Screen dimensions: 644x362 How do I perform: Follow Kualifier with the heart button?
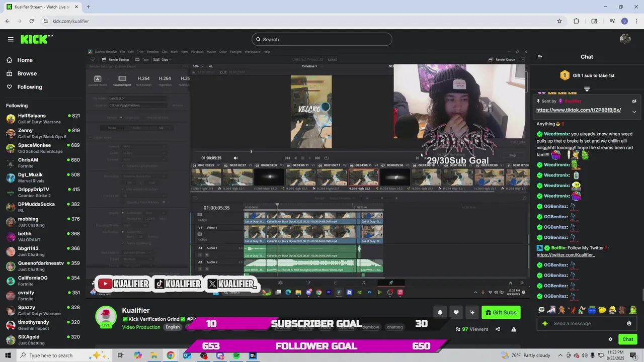pos(456,312)
